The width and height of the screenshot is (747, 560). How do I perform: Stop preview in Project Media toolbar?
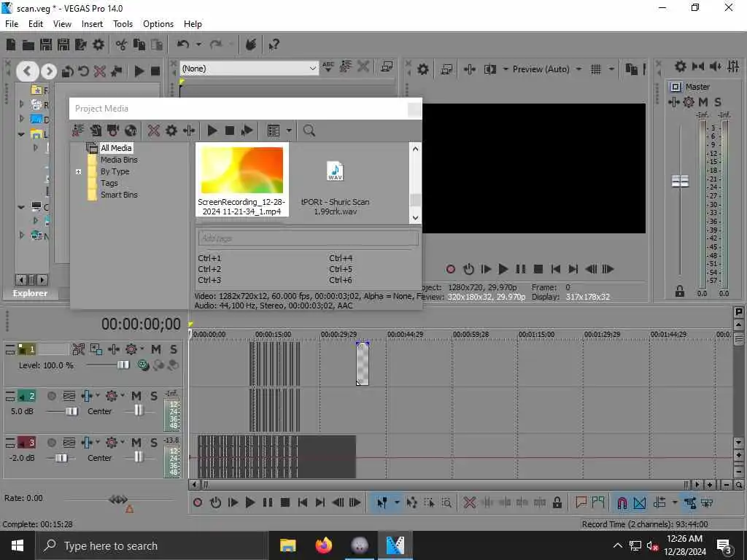click(230, 131)
